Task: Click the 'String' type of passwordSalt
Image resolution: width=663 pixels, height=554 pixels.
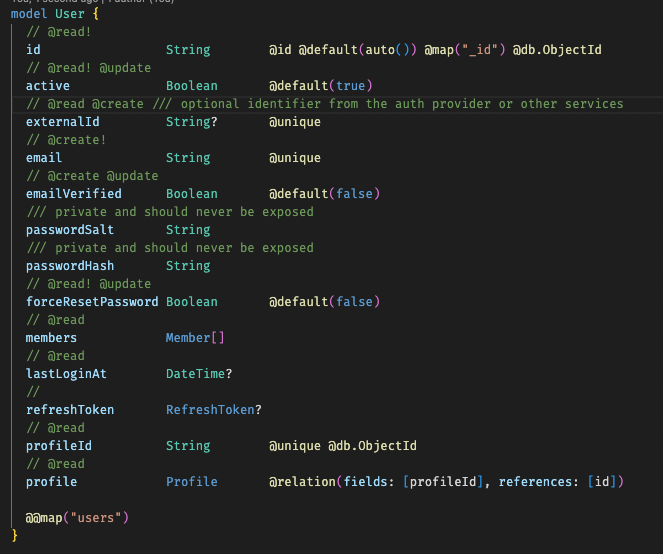Action: [x=188, y=230]
